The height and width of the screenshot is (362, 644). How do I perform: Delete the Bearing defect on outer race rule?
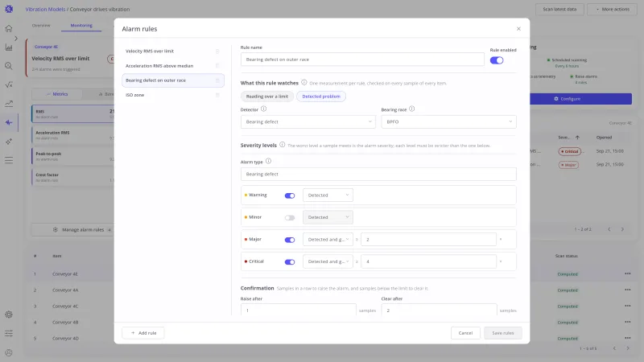click(x=217, y=80)
